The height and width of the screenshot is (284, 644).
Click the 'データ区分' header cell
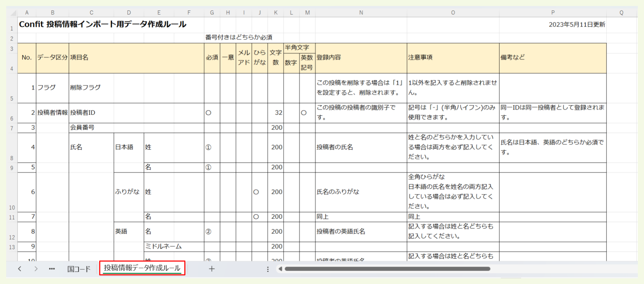click(x=52, y=58)
